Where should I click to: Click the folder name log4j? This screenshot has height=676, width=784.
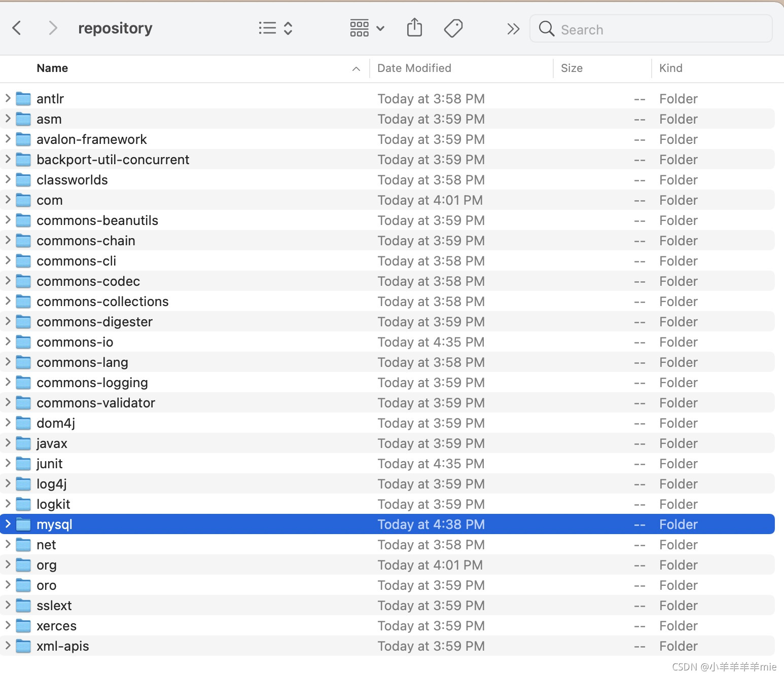pos(52,484)
